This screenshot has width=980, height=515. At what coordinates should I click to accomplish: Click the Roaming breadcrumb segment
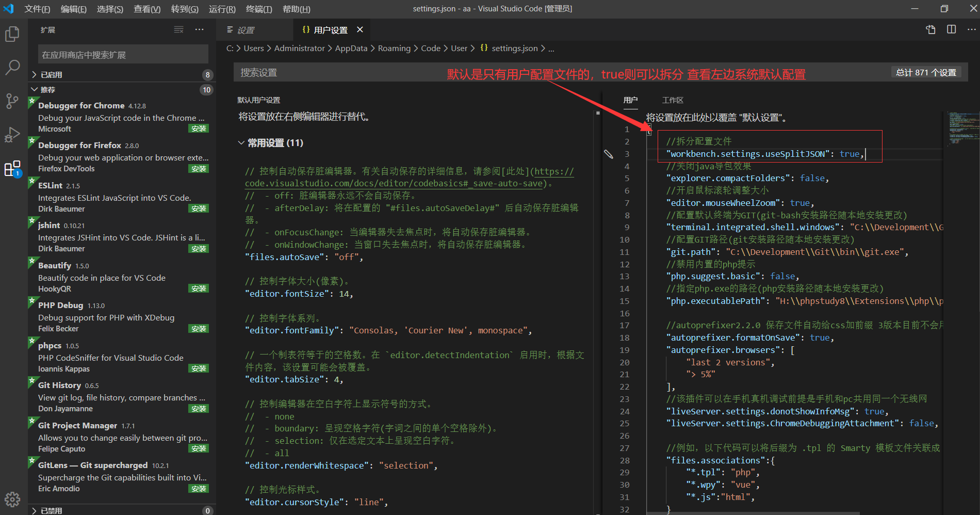(x=394, y=48)
